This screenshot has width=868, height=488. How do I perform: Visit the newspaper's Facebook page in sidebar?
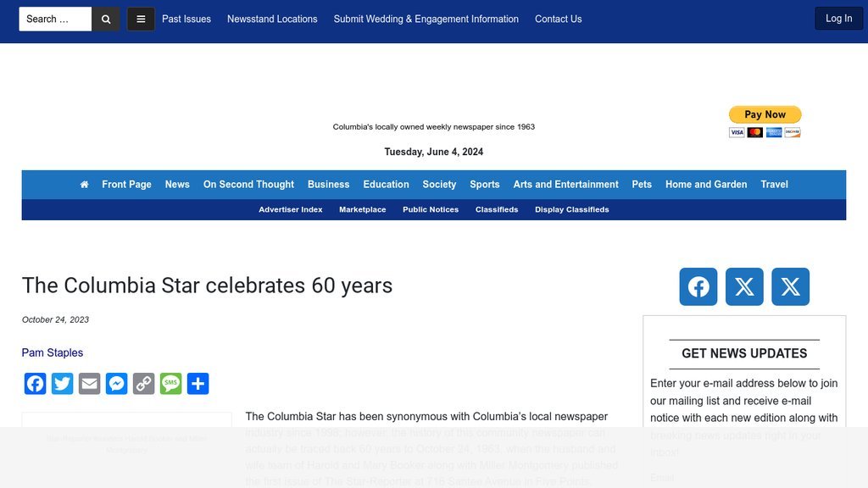click(698, 286)
